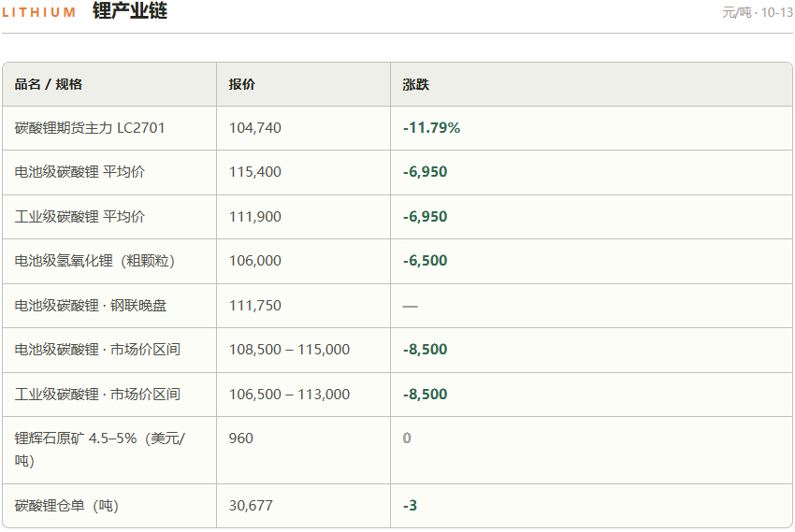Click the price 104,740

pyautogui.click(x=255, y=128)
